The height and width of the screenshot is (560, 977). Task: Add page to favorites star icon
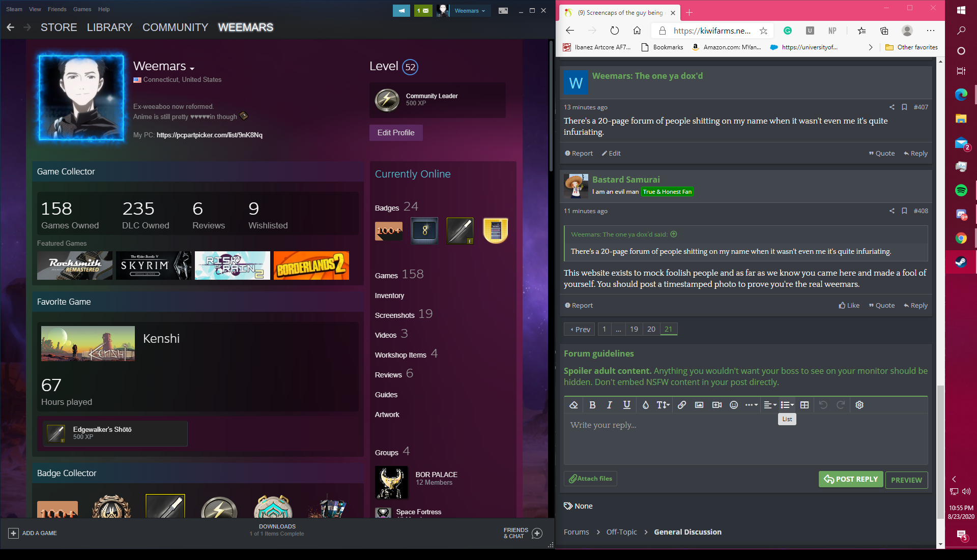[x=763, y=31]
